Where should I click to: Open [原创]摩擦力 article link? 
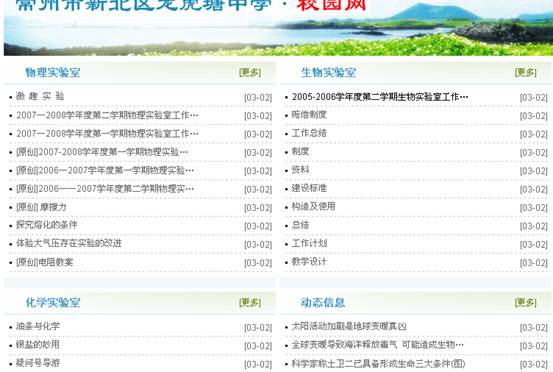point(41,207)
